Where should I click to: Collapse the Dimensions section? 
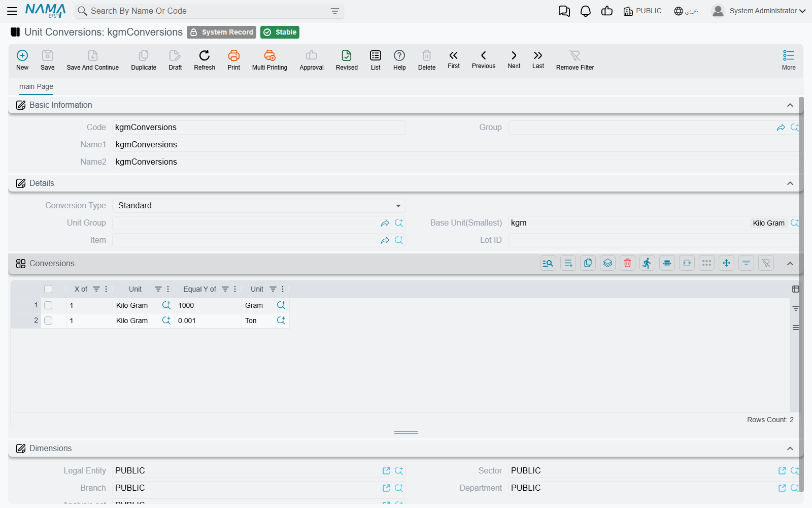click(x=790, y=449)
